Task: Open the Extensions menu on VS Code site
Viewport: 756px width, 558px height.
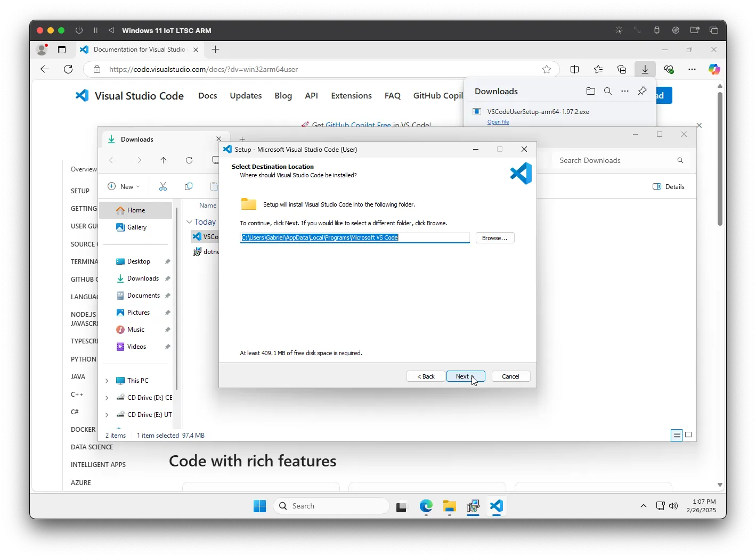Action: pyautogui.click(x=351, y=96)
